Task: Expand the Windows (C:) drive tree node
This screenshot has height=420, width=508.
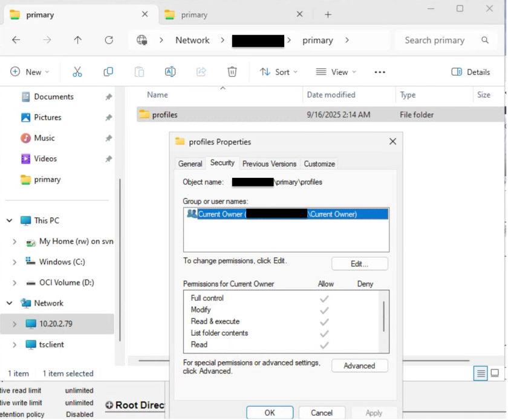Action: click(15, 262)
